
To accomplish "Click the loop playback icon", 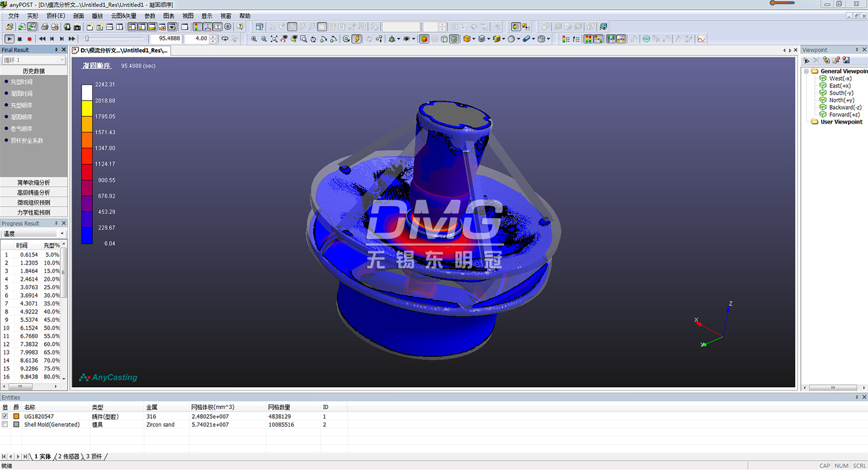I will 224,39.
